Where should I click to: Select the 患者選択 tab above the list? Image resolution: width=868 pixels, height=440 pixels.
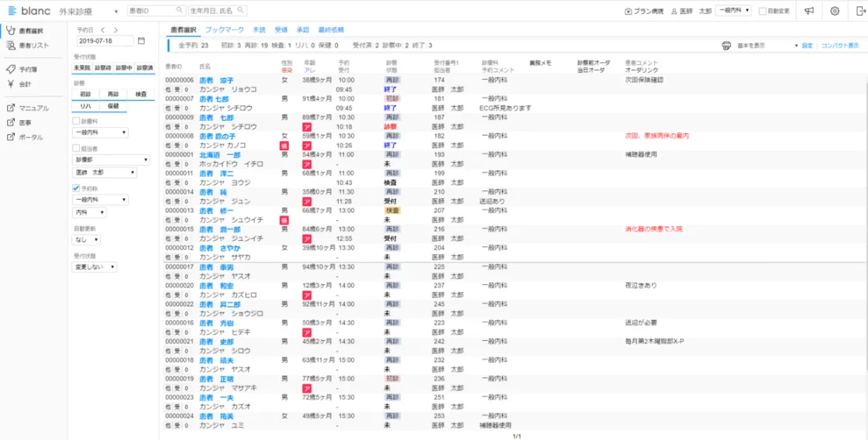183,29
